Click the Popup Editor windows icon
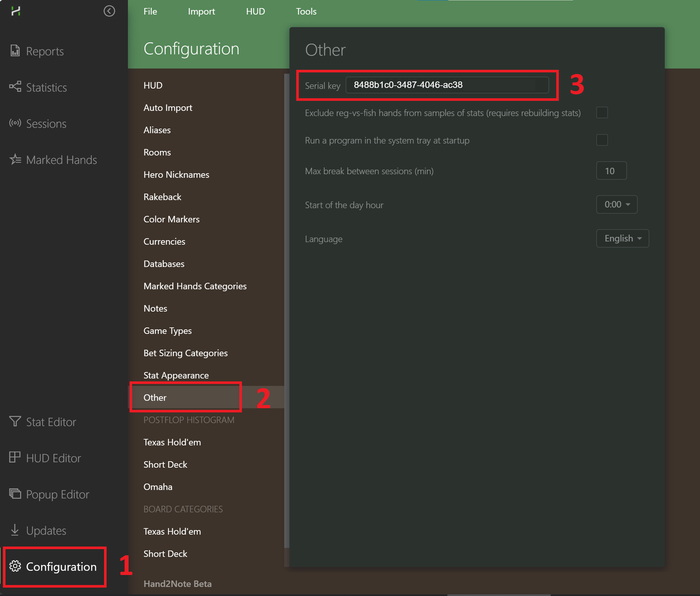Image resolution: width=700 pixels, height=596 pixels. [15, 494]
